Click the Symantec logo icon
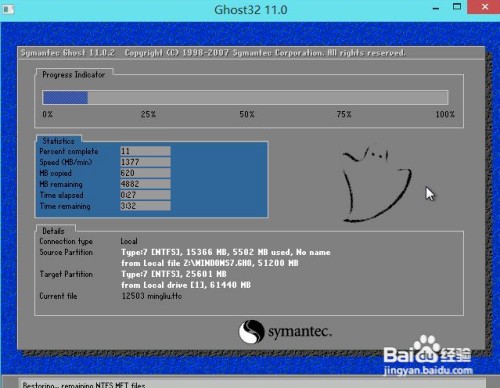The image size is (500, 388). (251, 331)
